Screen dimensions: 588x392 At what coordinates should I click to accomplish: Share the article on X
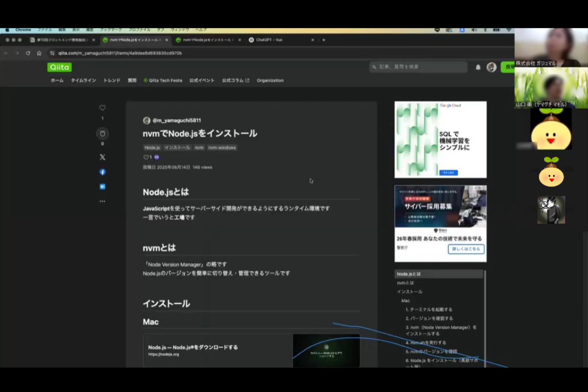pos(102,157)
